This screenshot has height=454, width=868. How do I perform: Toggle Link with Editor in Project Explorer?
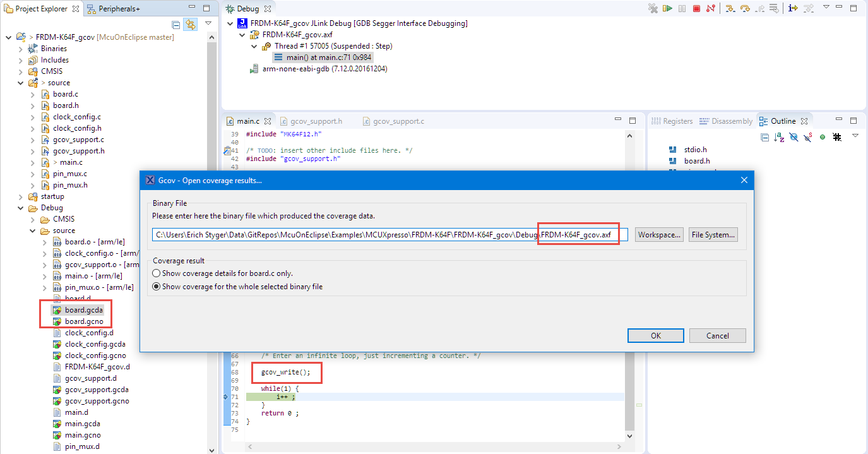coord(190,25)
